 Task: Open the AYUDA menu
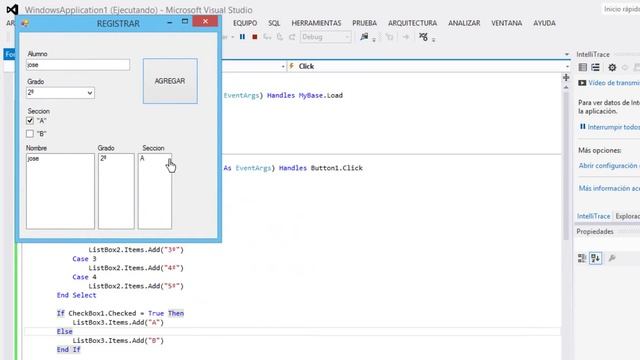(544, 23)
